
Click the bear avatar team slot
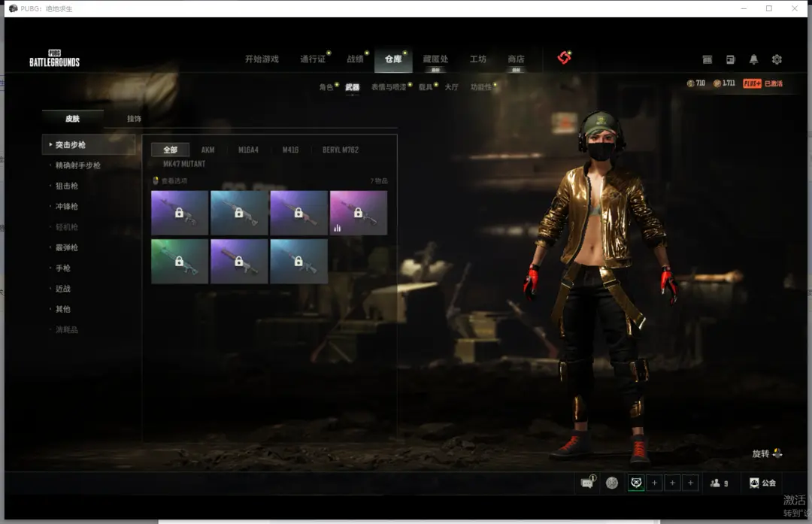636,483
